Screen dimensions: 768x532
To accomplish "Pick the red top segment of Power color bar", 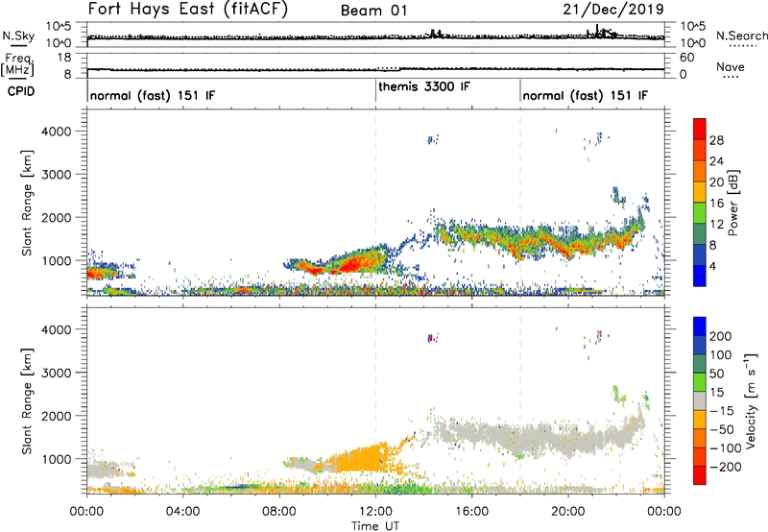I will click(x=700, y=129).
